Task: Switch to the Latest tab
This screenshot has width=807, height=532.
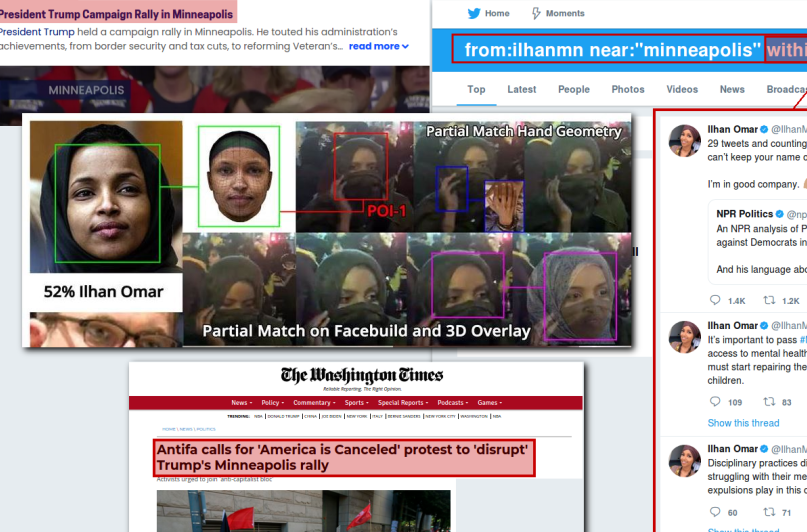Action: tap(521, 89)
